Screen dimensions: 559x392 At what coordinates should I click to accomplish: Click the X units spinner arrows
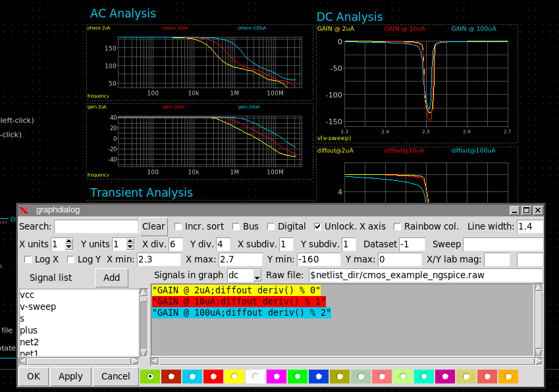click(x=70, y=244)
